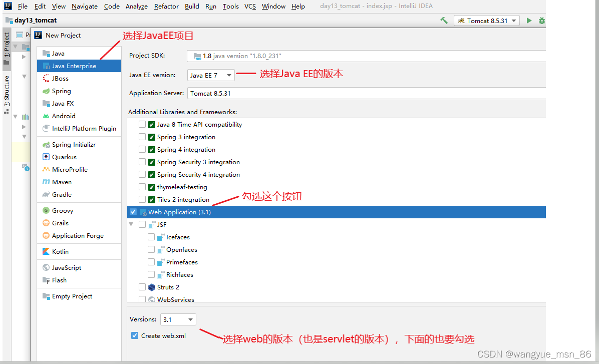This screenshot has height=364, width=599.
Task: Start debugging with the bug icon
Action: pyautogui.click(x=542, y=21)
